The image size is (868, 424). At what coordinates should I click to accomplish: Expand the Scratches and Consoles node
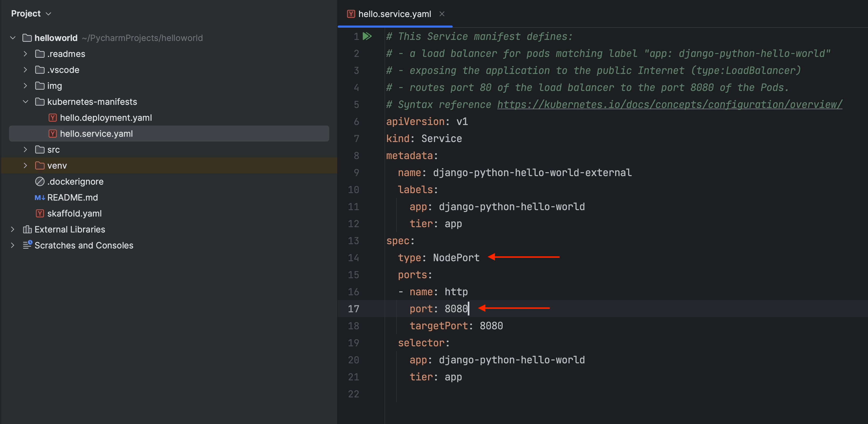point(13,245)
